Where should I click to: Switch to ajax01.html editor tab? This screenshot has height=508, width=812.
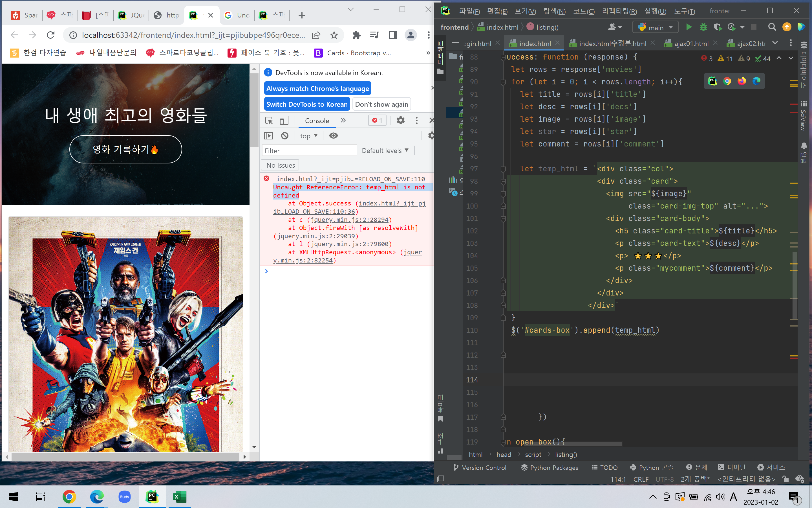(691, 43)
